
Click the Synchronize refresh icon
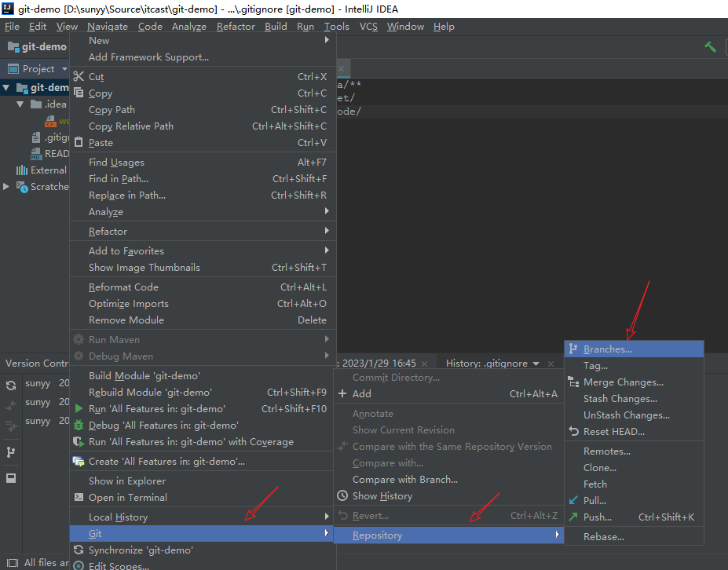click(x=79, y=550)
